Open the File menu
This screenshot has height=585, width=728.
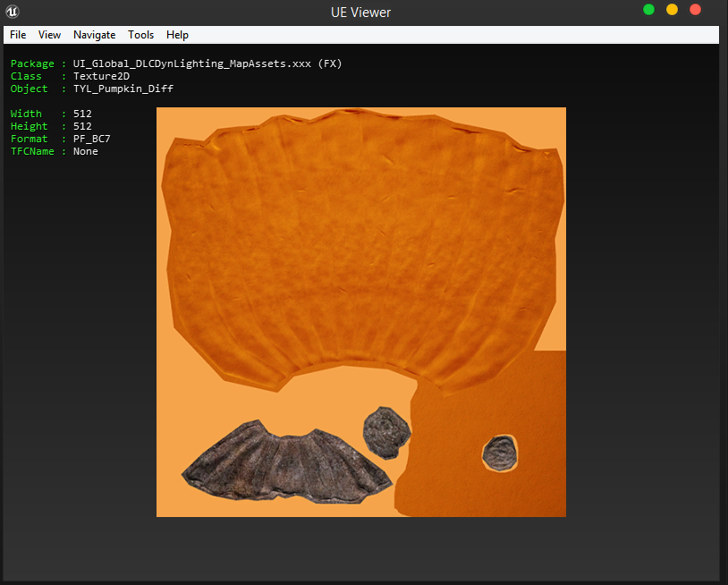tap(18, 35)
